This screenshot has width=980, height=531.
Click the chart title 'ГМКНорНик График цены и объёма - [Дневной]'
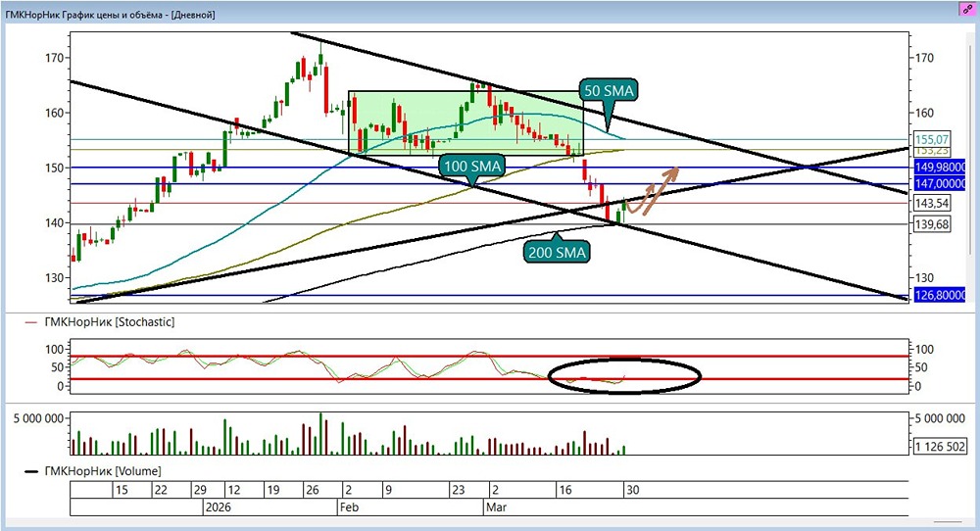(x=110, y=15)
